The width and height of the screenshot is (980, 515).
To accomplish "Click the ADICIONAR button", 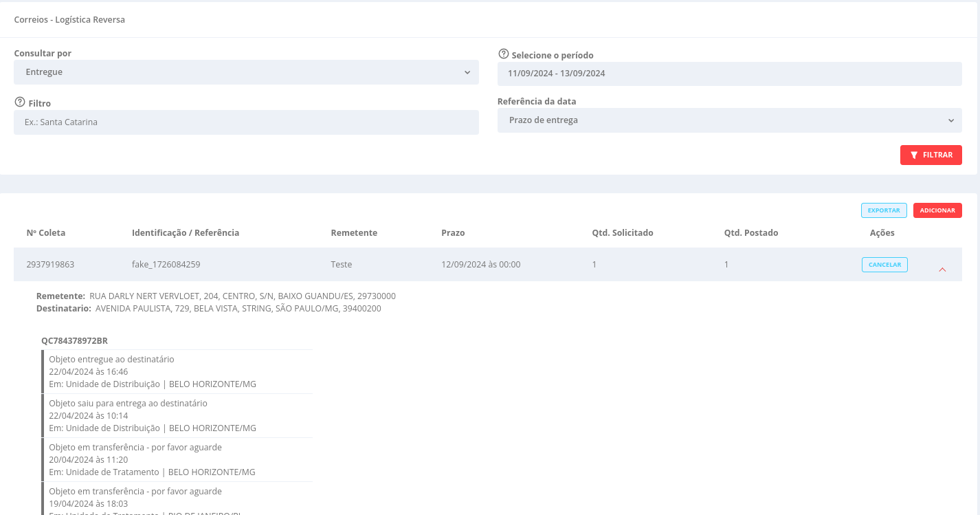I will (x=937, y=210).
